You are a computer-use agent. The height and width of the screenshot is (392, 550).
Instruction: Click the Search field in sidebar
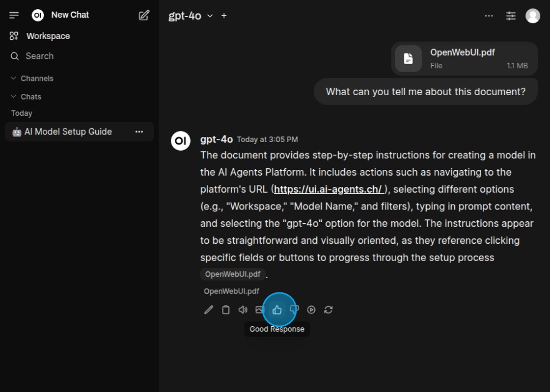(x=39, y=56)
